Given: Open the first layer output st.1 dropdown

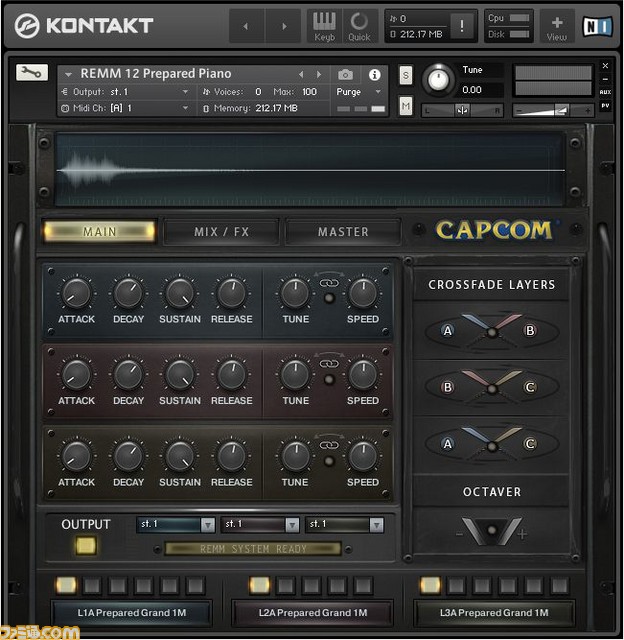Looking at the screenshot, I should [176, 524].
